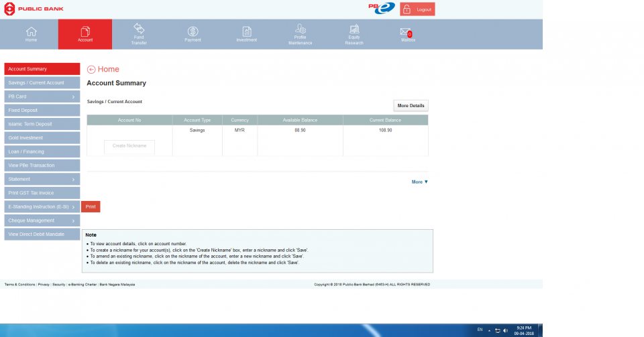The height and width of the screenshot is (337, 644).
Task: Click the Account No column header
Action: pyautogui.click(x=129, y=120)
